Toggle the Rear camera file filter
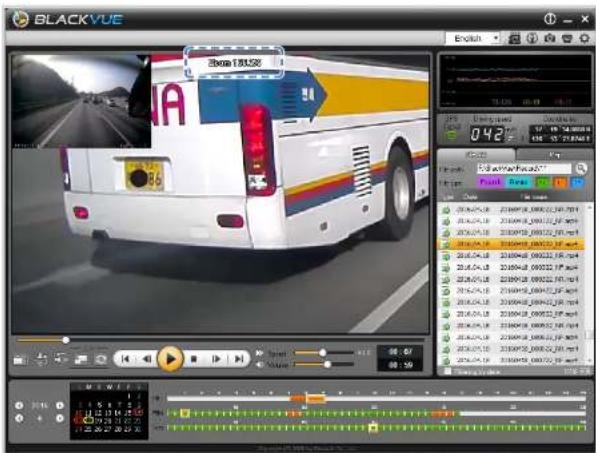This screenshot has height=453, width=596. pos(518,182)
